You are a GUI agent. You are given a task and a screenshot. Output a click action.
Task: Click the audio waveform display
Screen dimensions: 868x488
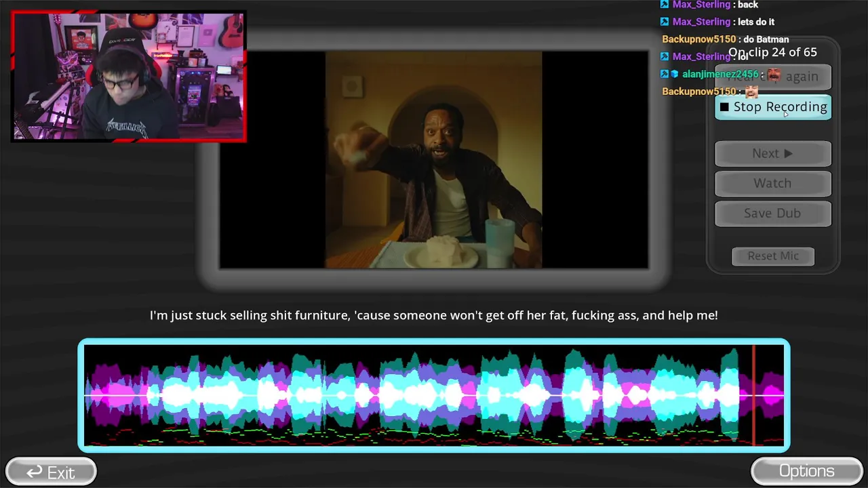point(434,396)
